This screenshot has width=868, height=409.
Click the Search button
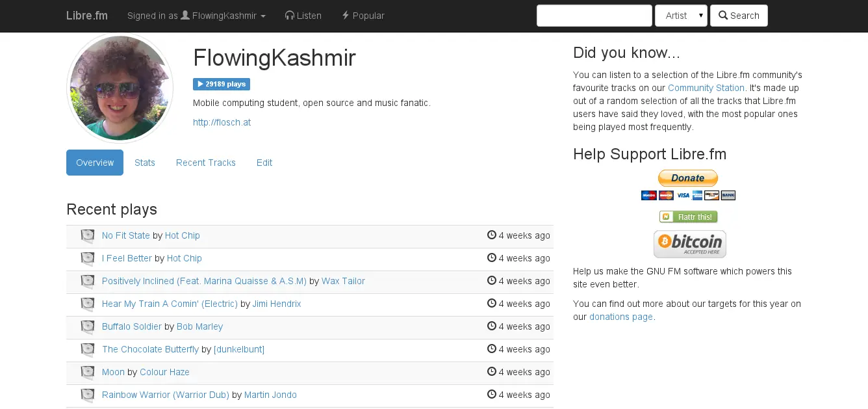739,16
